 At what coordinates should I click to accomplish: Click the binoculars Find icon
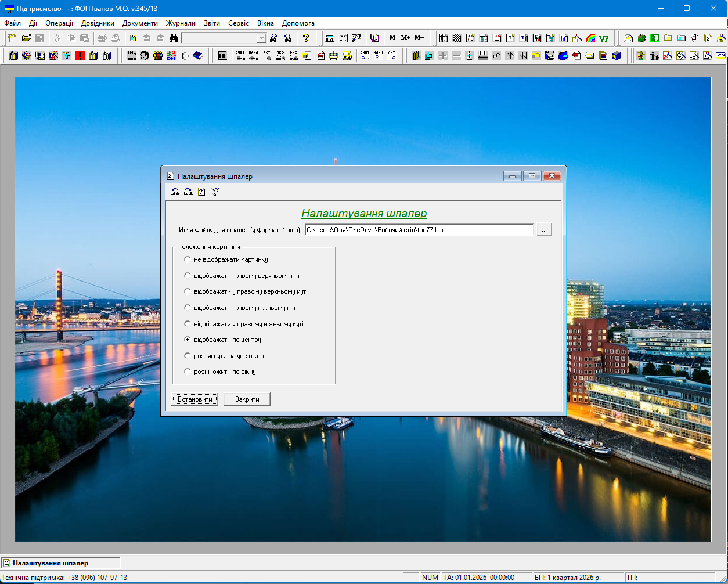pos(174,38)
